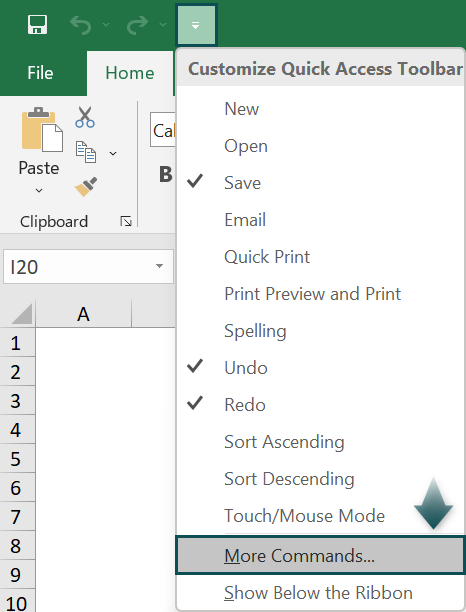Click the Redo arrow icon

[137, 25]
